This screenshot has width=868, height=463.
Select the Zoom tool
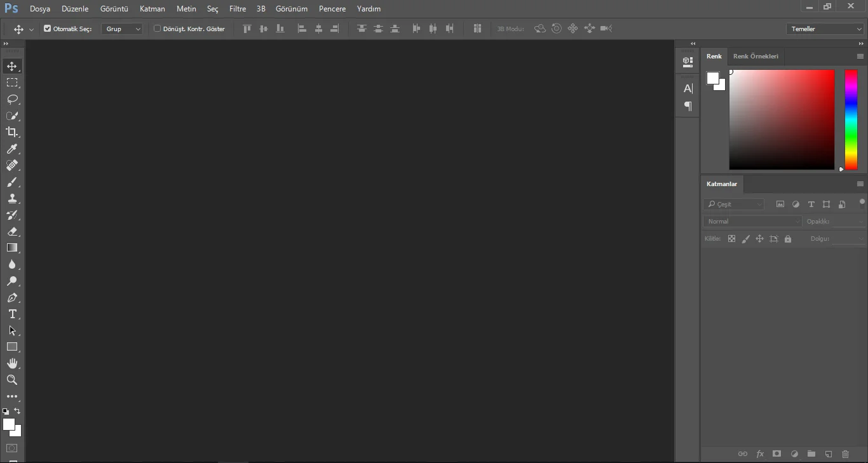[x=12, y=380]
